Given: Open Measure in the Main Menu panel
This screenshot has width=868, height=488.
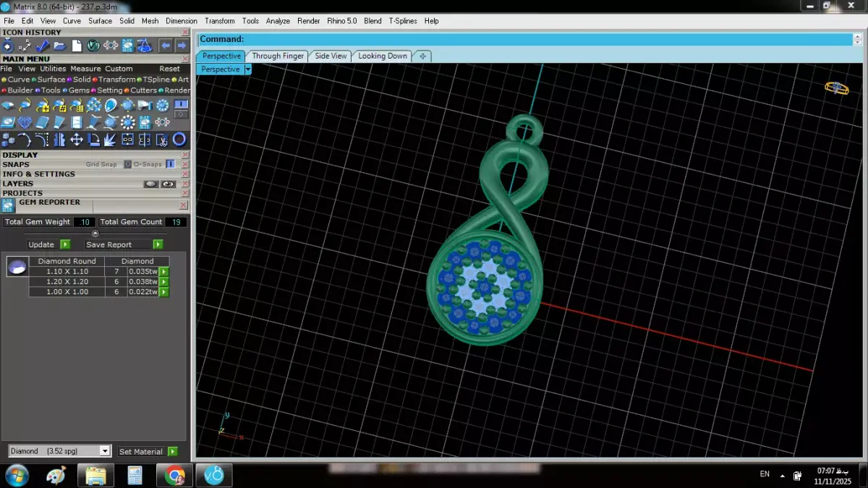Looking at the screenshot, I should point(85,69).
